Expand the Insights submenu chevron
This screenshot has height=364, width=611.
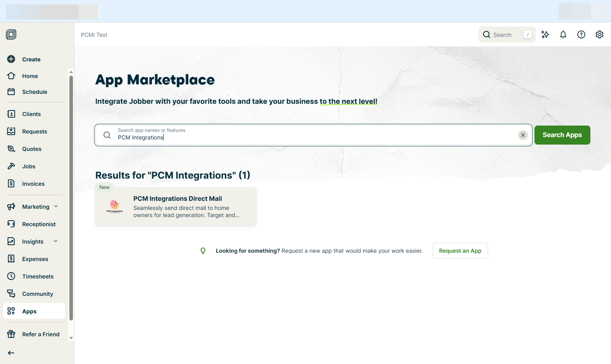coord(56,241)
